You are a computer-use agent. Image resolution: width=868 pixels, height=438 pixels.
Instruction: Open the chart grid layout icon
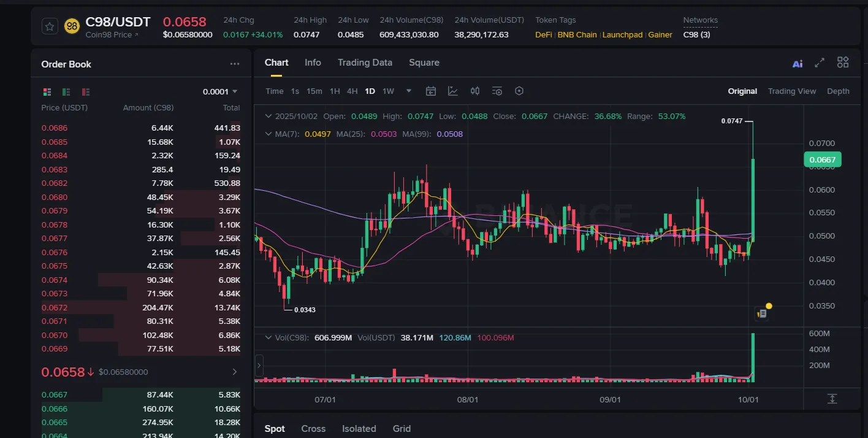click(x=843, y=63)
